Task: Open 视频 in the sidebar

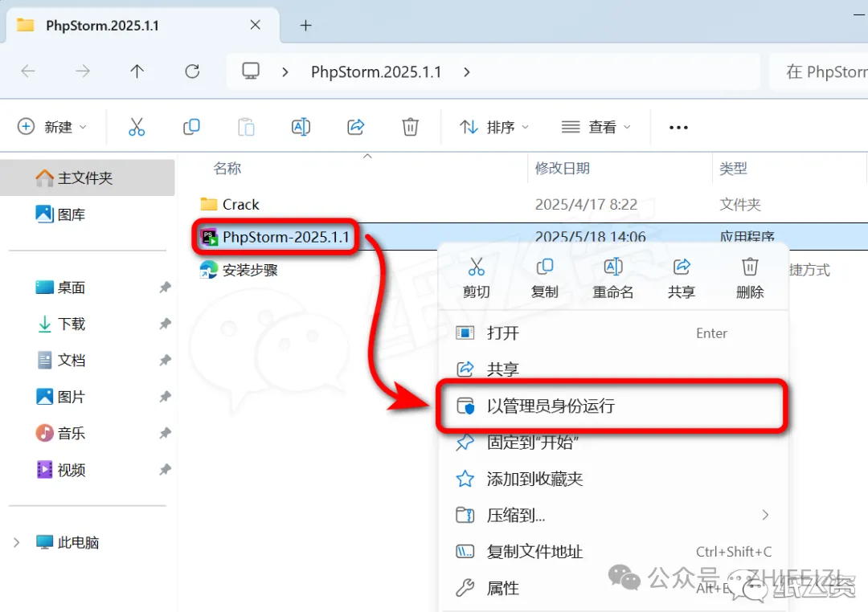Action: (60, 470)
